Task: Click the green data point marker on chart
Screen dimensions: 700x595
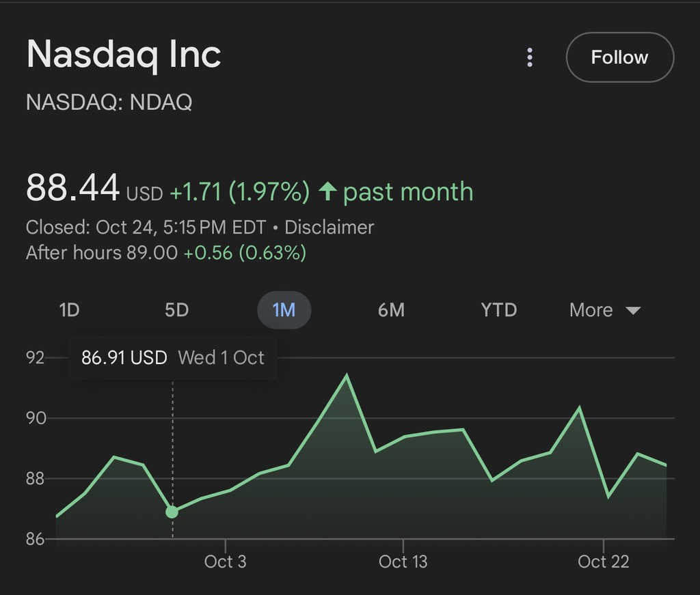Action: (x=172, y=512)
